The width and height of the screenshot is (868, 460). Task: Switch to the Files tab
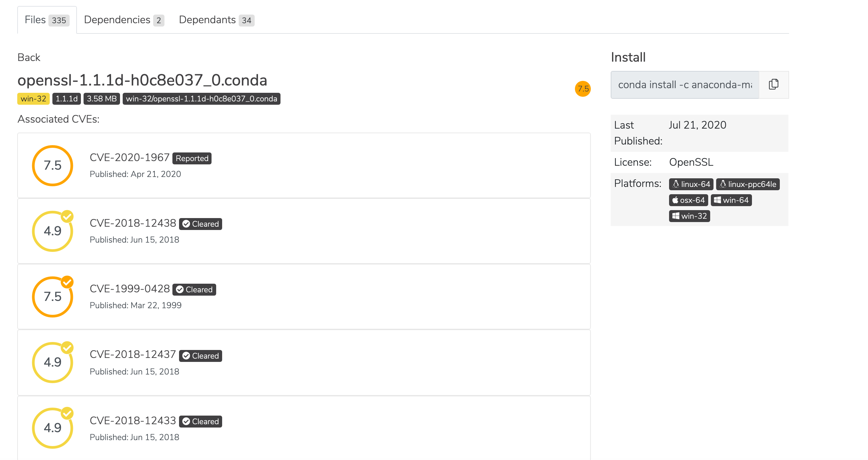[x=47, y=20]
